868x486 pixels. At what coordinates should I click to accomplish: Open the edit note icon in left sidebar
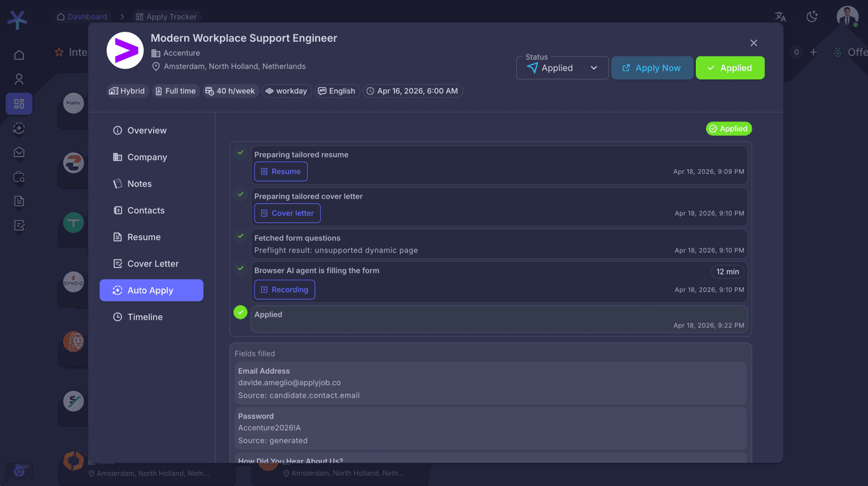click(x=19, y=226)
